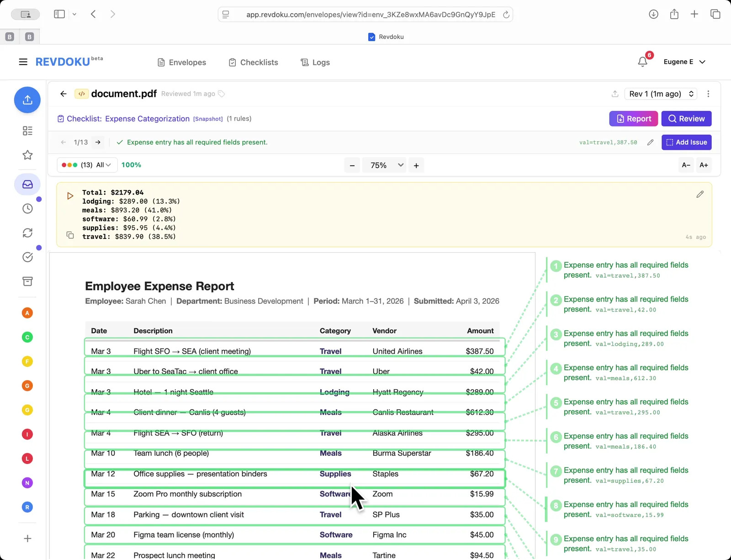This screenshot has width=731, height=560.
Task: Click the blue upload button in sidebar
Action: (x=27, y=100)
